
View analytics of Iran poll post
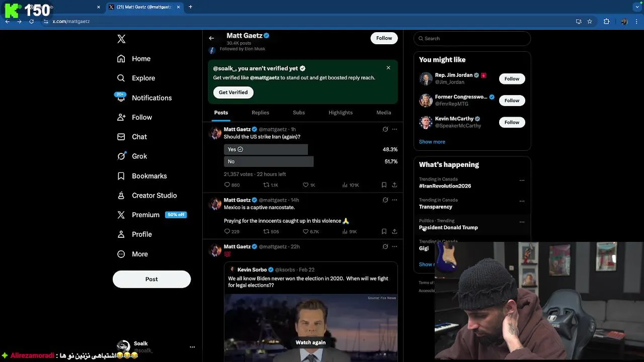click(350, 185)
